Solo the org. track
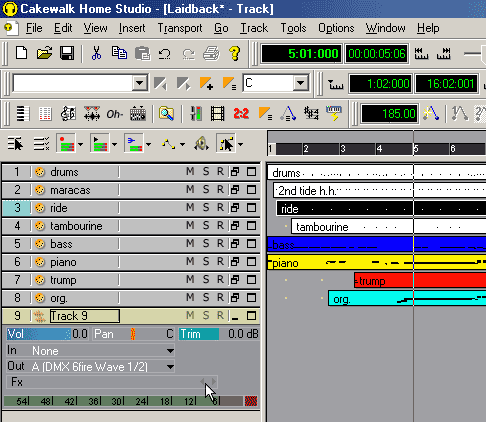This screenshot has height=422, width=486. (206, 297)
